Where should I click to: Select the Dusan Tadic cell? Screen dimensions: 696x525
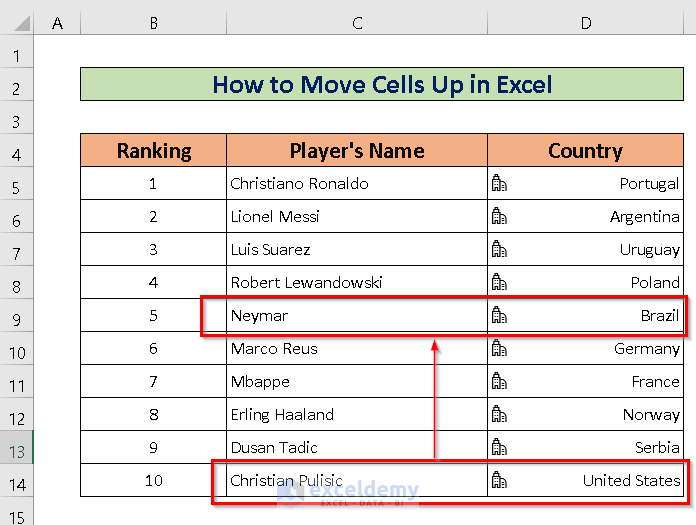pyautogui.click(x=357, y=447)
